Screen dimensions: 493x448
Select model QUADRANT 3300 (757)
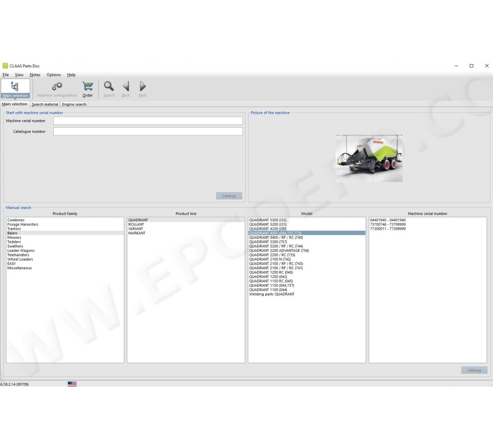click(307, 242)
